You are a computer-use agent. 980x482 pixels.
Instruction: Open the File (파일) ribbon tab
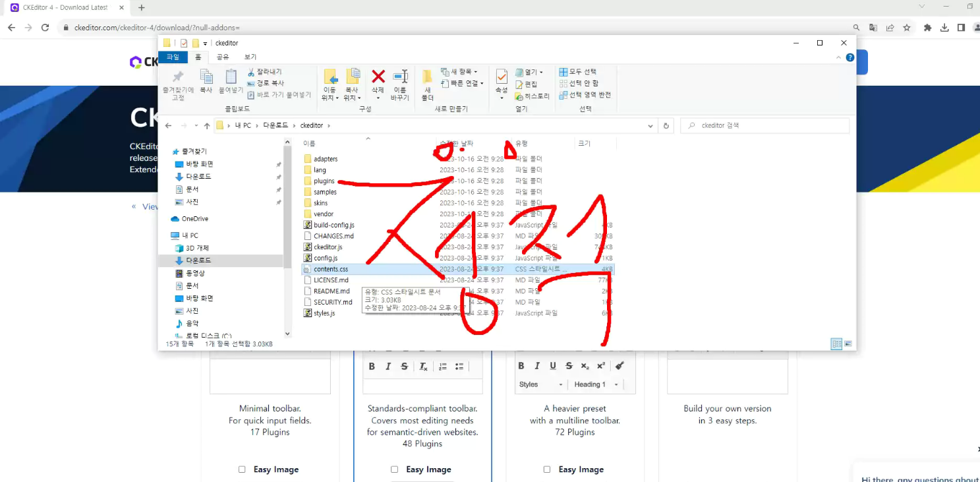[173, 57]
